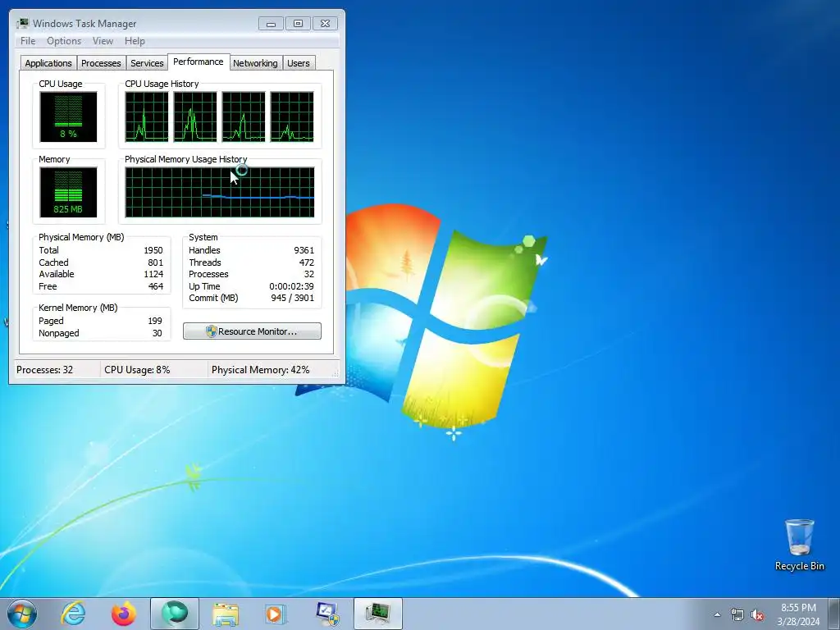Click the Cached value 801
Screen dimensions: 840x630
155,262
